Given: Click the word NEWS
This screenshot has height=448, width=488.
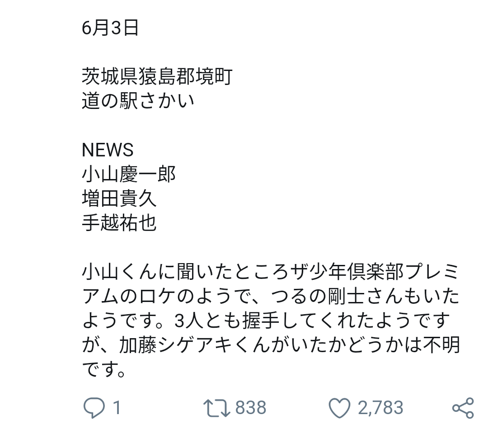Looking at the screenshot, I should [108, 150].
